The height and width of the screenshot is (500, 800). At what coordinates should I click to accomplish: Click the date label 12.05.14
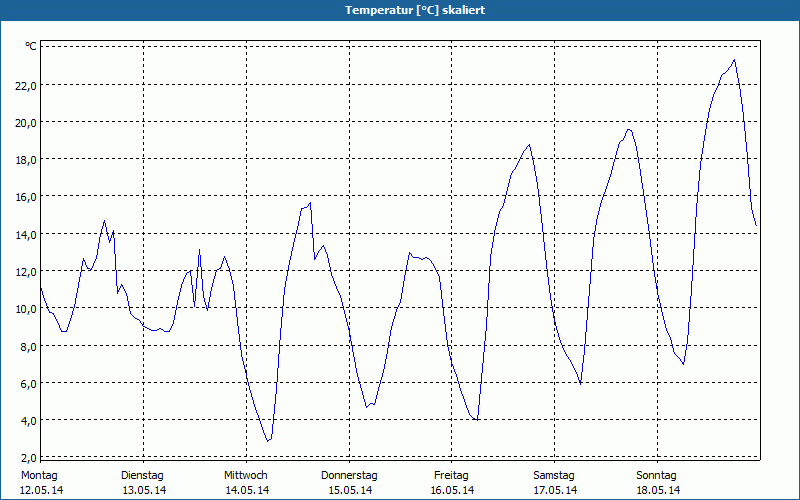tap(40, 490)
